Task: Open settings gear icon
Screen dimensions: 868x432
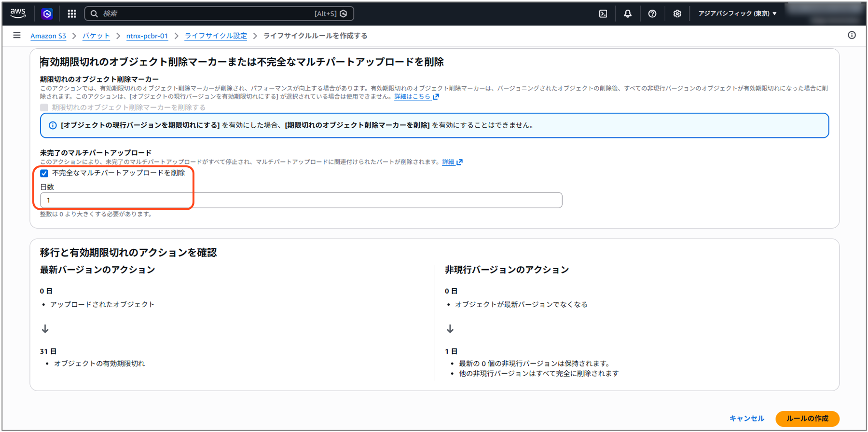Action: tap(677, 13)
